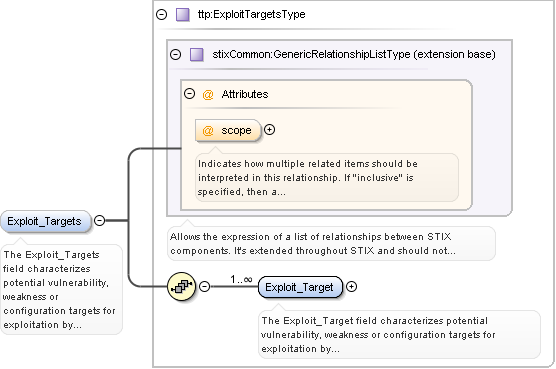The image size is (556, 369).
Task: Select the yellow sequence compositor icon
Action: [182, 286]
